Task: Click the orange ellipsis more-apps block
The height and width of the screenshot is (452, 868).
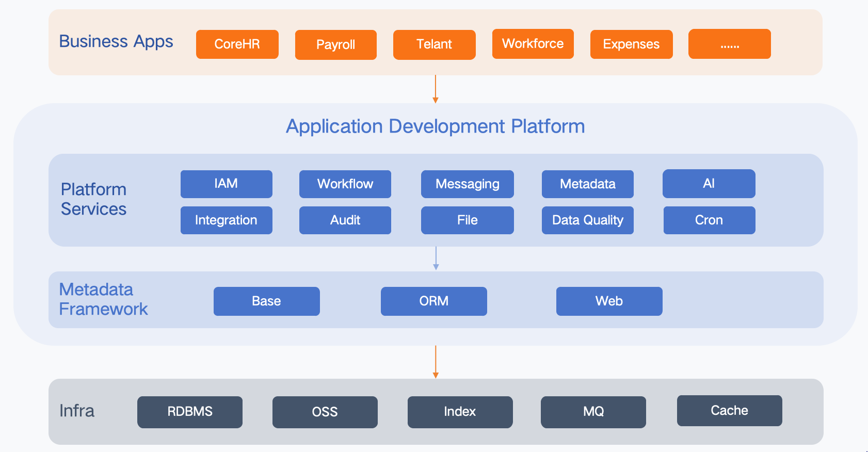Action: (729, 44)
